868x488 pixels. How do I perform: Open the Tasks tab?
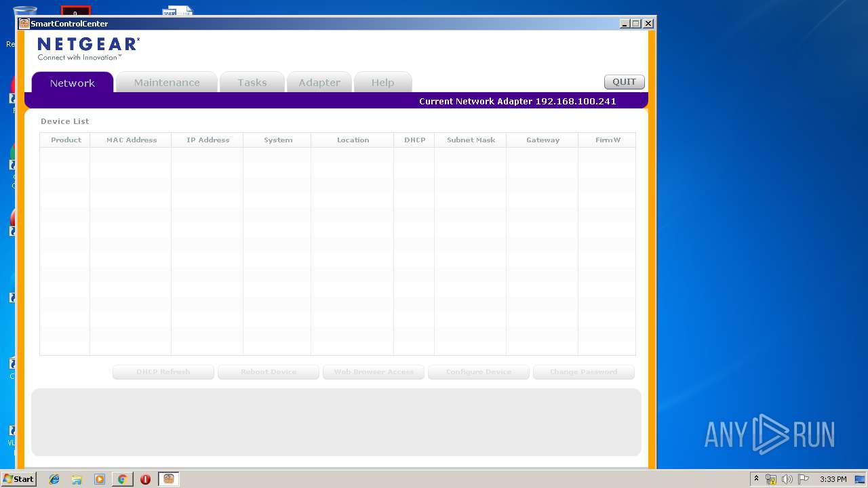point(252,82)
